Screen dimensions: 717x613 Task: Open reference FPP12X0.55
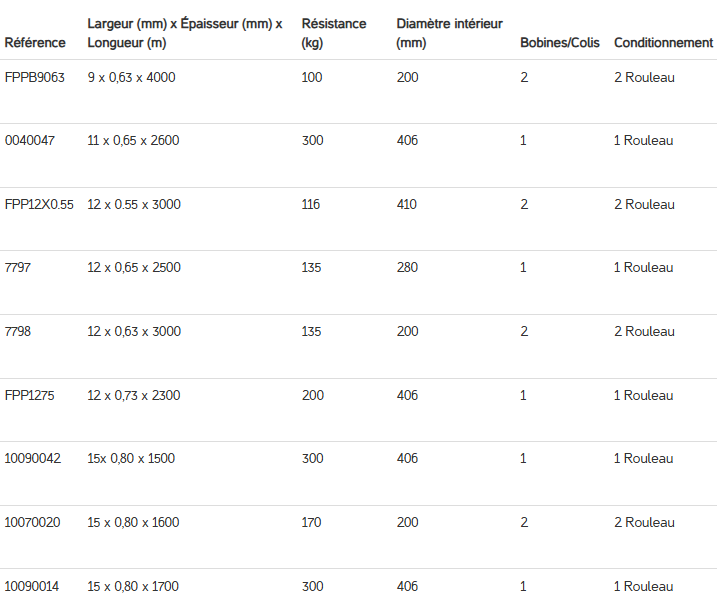point(39,205)
